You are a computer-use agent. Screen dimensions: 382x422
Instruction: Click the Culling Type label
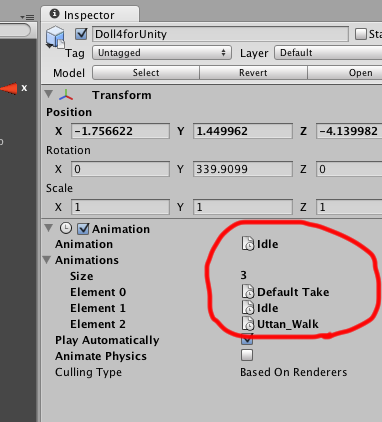[88, 372]
